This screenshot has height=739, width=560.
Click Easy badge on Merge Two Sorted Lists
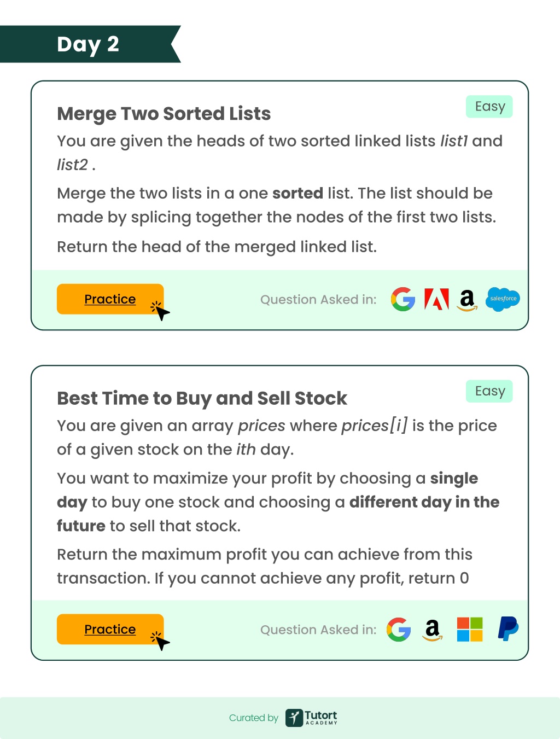(489, 107)
